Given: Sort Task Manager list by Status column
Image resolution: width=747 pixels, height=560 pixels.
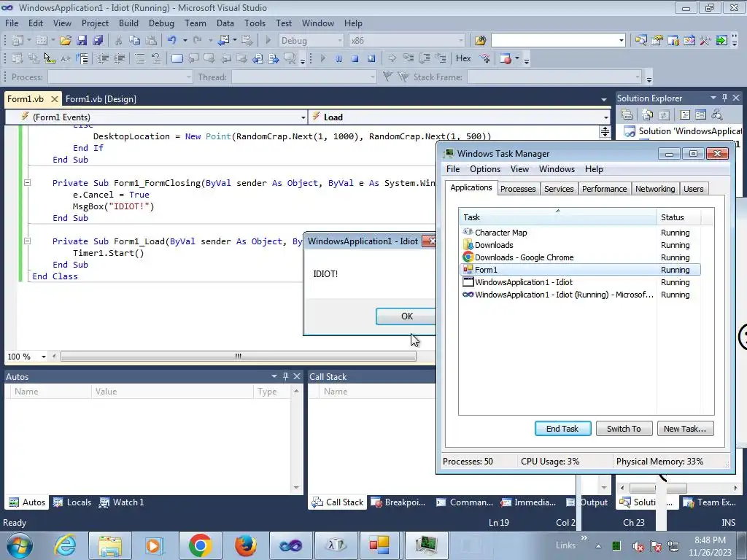Looking at the screenshot, I should [x=678, y=217].
